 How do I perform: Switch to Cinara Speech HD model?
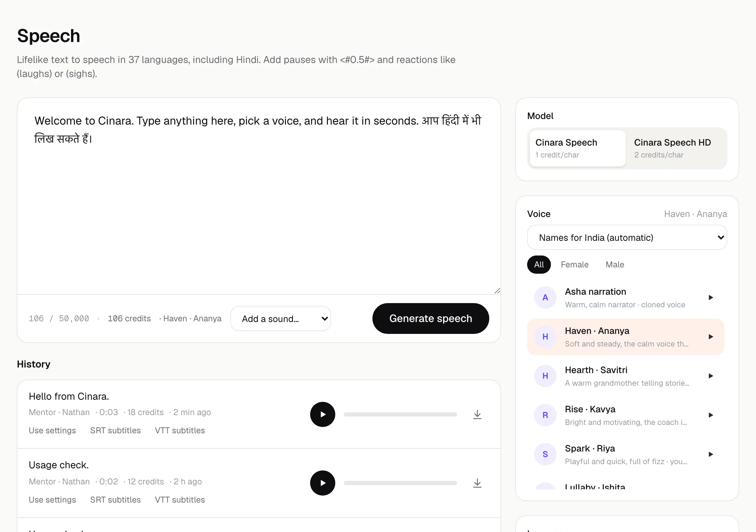(677, 148)
